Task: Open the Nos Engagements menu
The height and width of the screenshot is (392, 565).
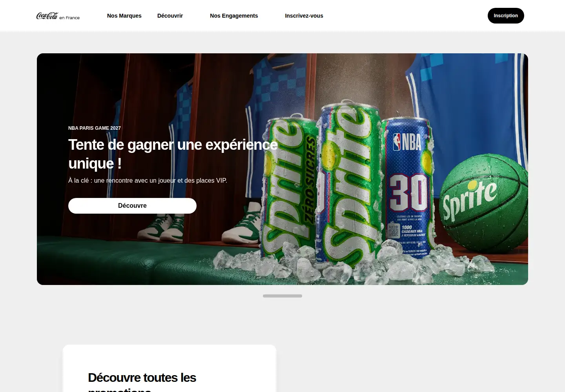Action: (234, 16)
